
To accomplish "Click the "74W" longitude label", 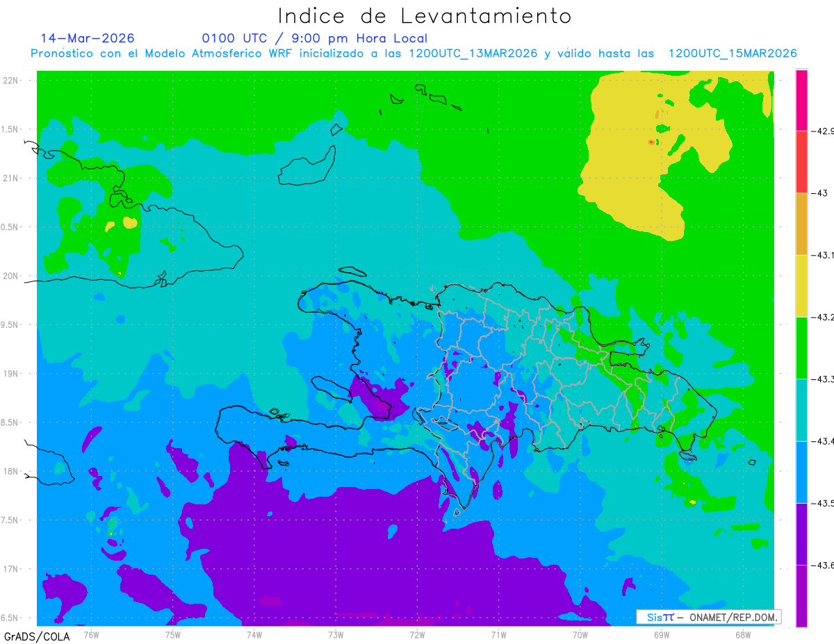I will 254,634.
